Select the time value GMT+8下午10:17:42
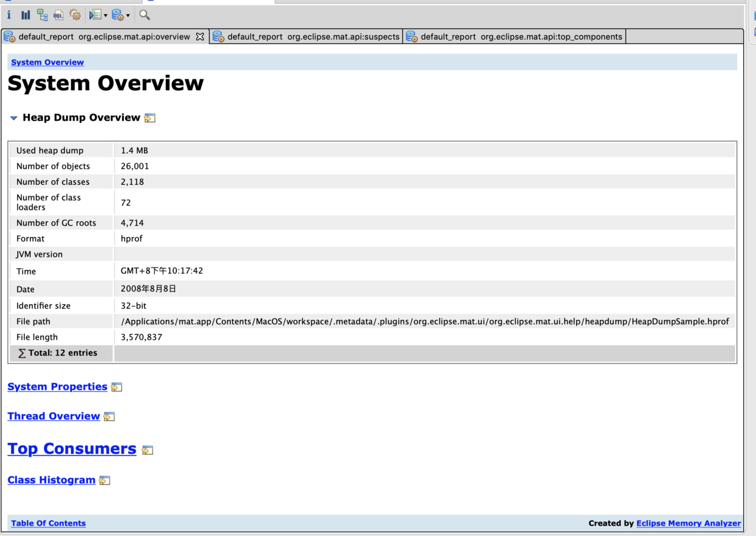 (162, 271)
